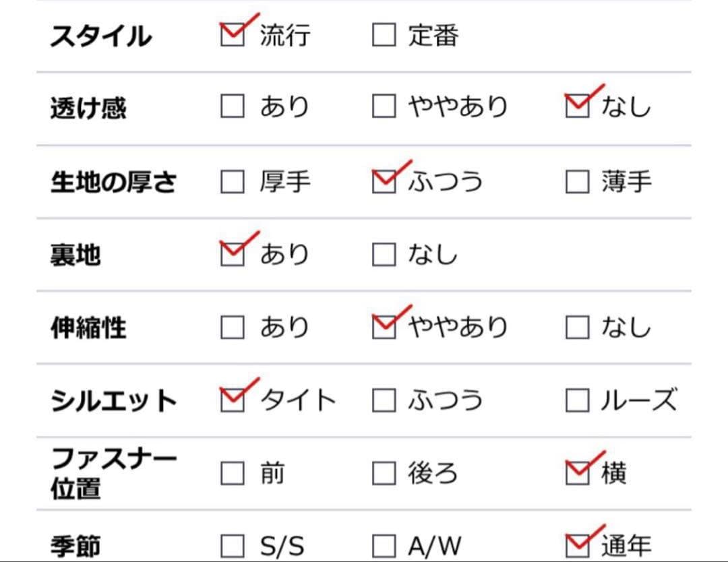Select 厚手 for fabric thickness
The height and width of the screenshot is (562, 728).
[x=233, y=181]
